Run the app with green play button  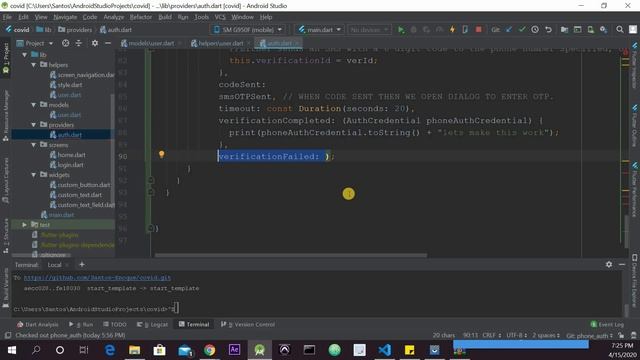401,30
